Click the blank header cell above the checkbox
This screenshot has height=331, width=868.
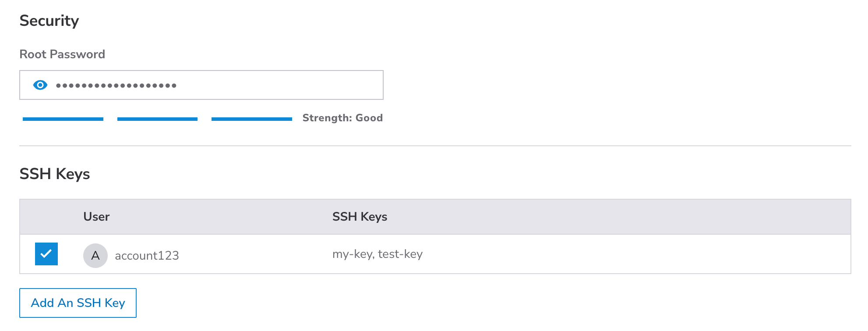(x=46, y=217)
